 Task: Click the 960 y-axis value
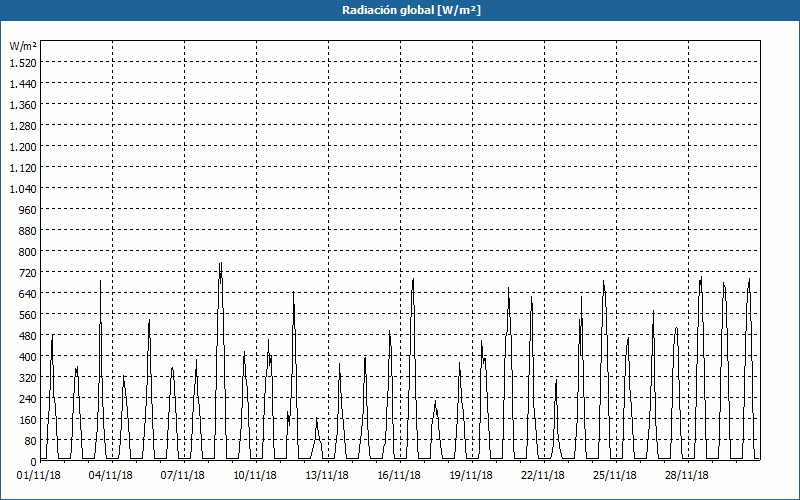click(x=28, y=210)
